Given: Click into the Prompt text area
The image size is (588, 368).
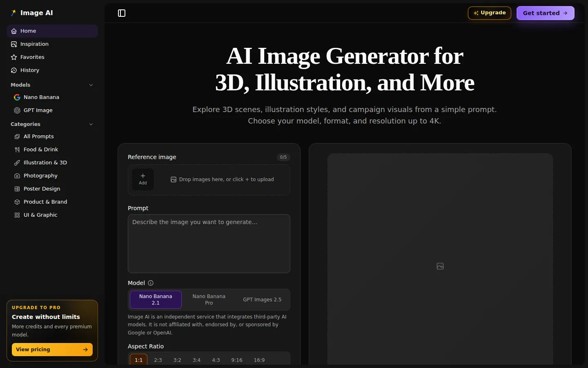Looking at the screenshot, I should [209, 244].
